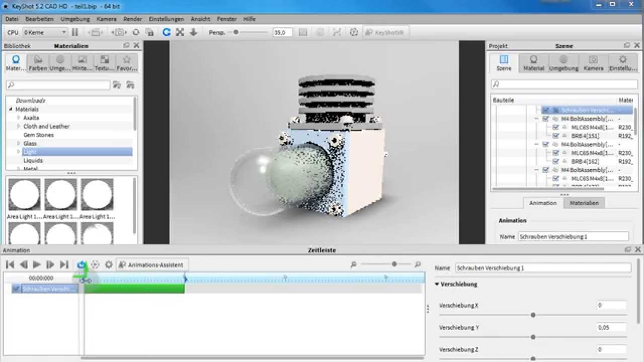The width and height of the screenshot is (644, 362).
Task: Open the Animations-Assistent
Action: point(152,264)
